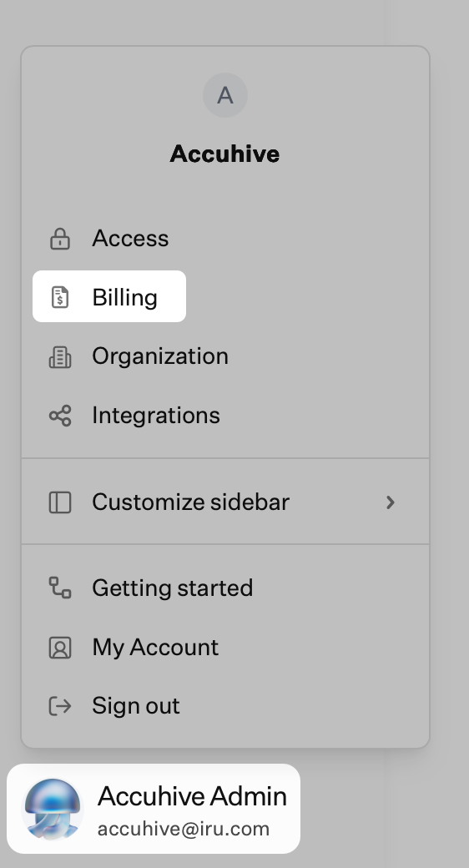Viewport: 469px width, 868px height.
Task: Open the Access menu item
Action: point(224,239)
